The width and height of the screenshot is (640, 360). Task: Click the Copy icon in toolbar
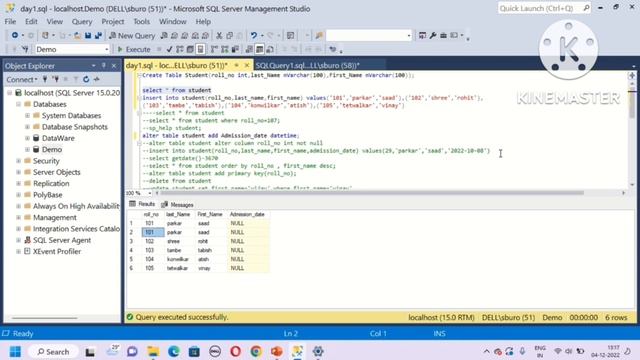coord(229,36)
